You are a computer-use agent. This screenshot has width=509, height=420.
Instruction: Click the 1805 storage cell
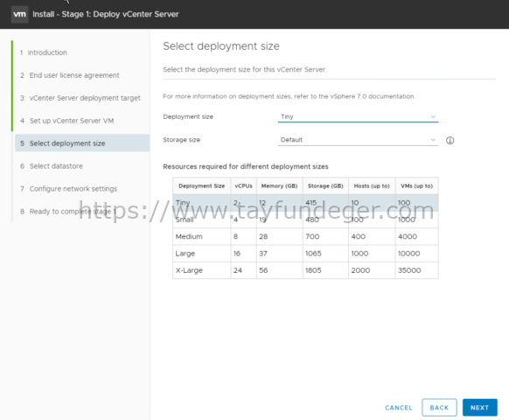click(325, 270)
